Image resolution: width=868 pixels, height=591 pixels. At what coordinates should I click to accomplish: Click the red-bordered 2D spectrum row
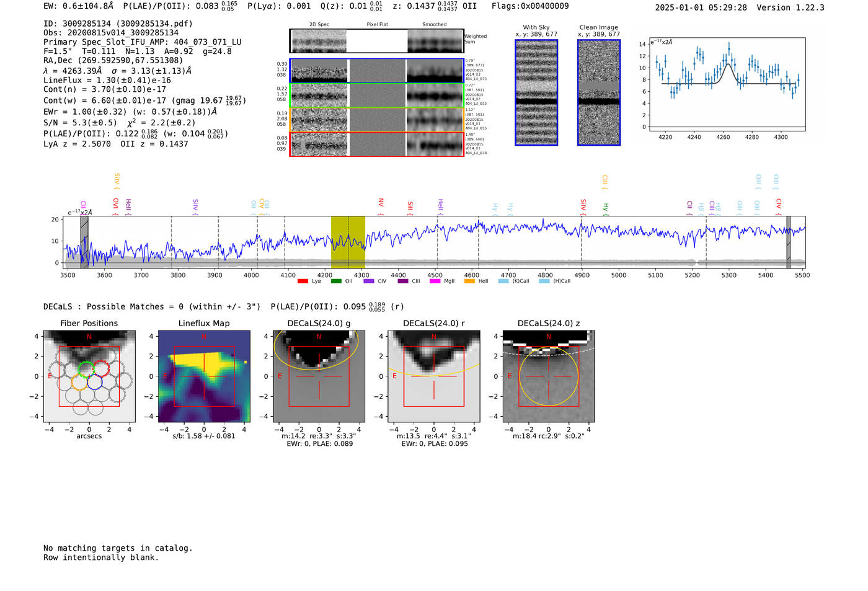coord(377,144)
